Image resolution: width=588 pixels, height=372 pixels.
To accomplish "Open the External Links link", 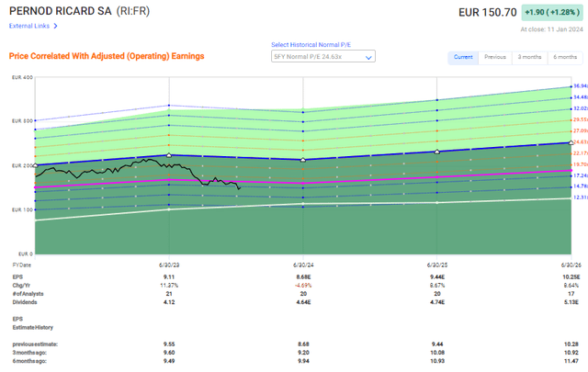I will (x=29, y=26).
